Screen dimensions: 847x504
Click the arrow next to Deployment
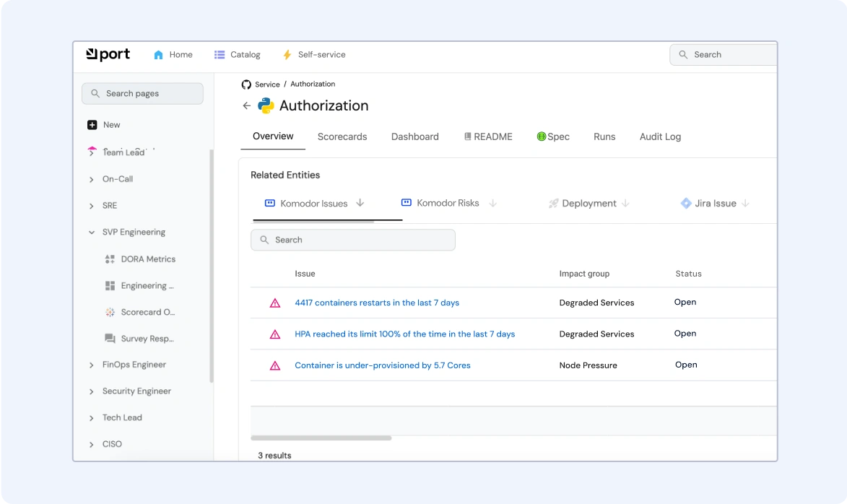625,203
